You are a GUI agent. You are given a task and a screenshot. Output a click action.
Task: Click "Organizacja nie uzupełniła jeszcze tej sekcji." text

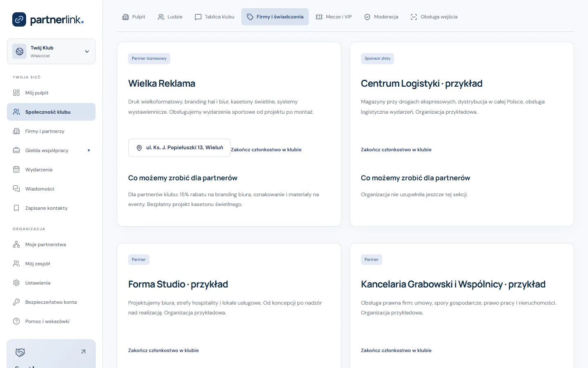414,195
